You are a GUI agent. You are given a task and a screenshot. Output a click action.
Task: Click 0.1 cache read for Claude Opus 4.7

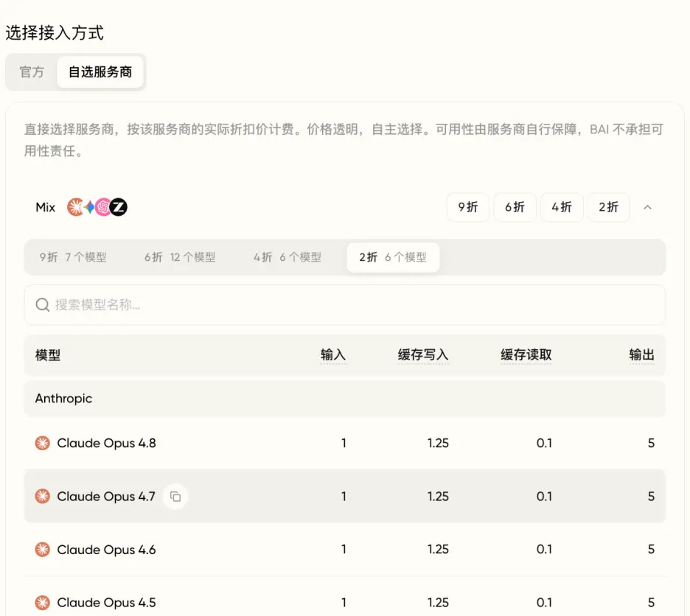pyautogui.click(x=544, y=497)
